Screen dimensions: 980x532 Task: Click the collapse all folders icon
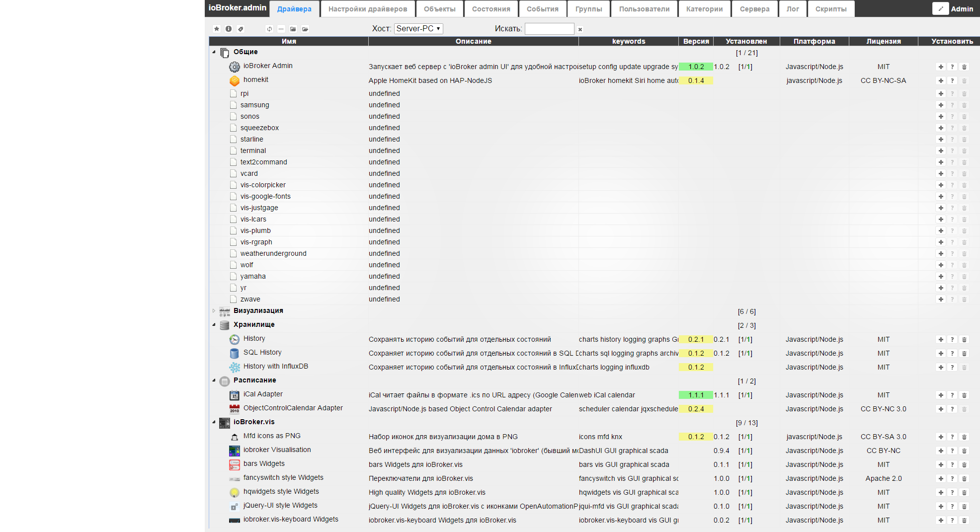[293, 29]
